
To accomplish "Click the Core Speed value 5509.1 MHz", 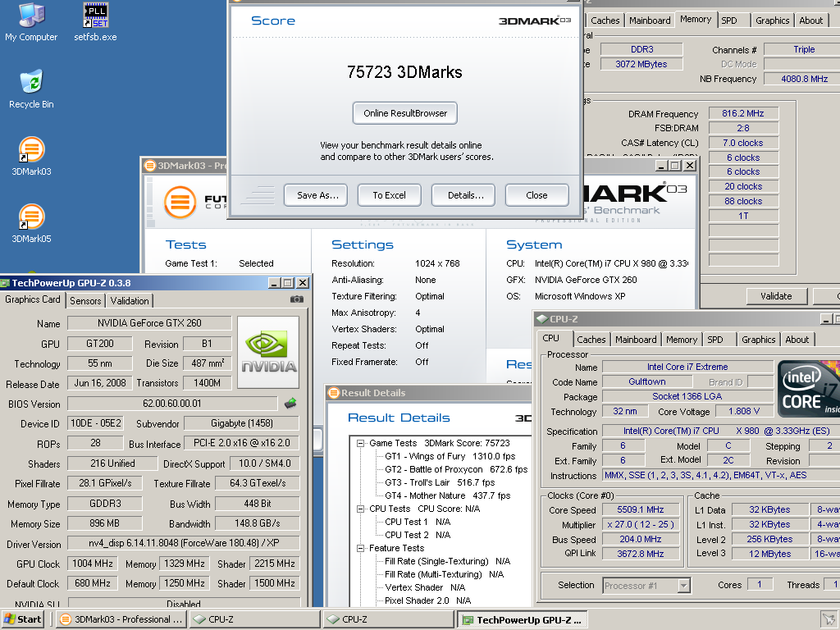I will tap(640, 509).
